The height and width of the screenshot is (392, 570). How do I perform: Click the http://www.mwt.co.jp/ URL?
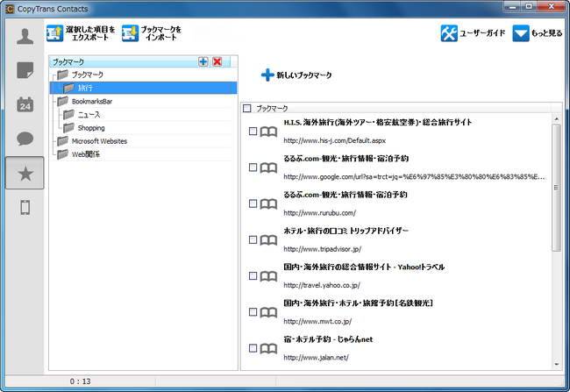[317, 322]
